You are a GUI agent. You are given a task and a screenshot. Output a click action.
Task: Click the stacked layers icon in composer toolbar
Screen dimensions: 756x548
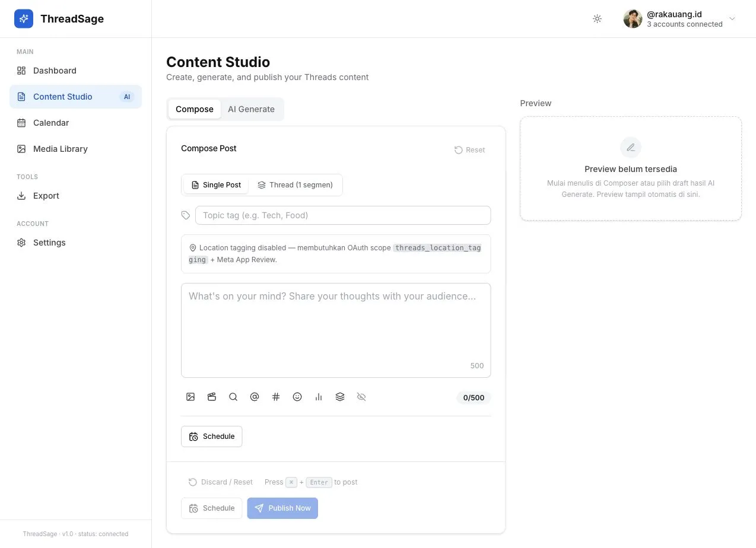click(x=340, y=397)
